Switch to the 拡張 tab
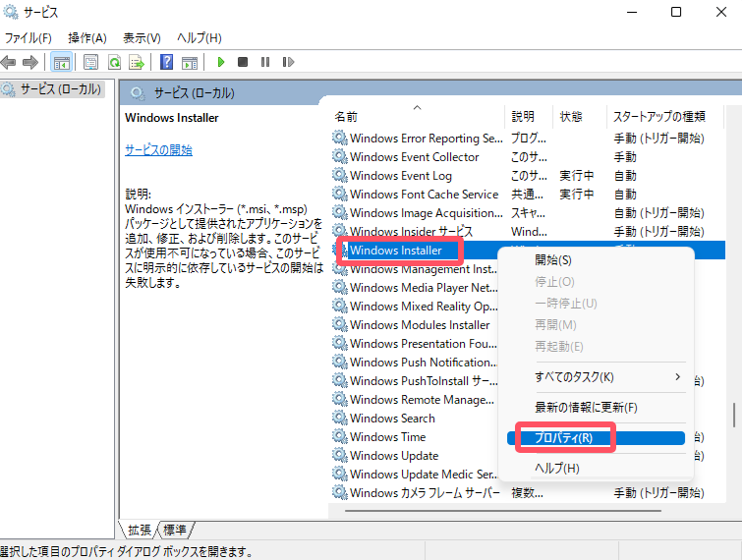Screen dimensions: 742x560 point(140,531)
